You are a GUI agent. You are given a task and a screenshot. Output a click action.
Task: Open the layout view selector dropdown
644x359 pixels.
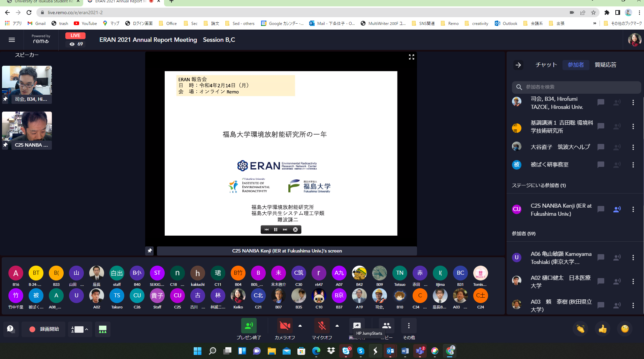tap(80, 329)
